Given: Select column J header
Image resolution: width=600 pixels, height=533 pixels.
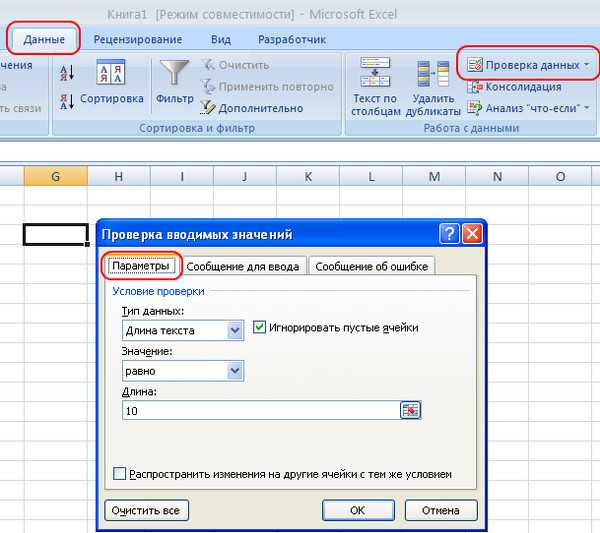Looking at the screenshot, I should pos(245,176).
